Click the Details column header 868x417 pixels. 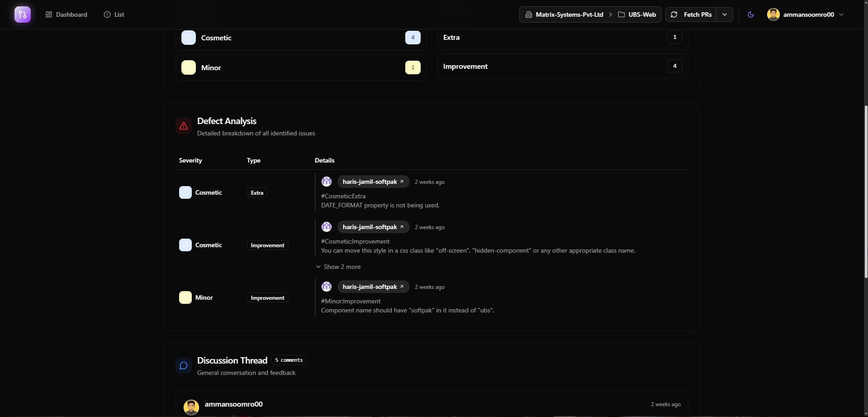(x=325, y=160)
